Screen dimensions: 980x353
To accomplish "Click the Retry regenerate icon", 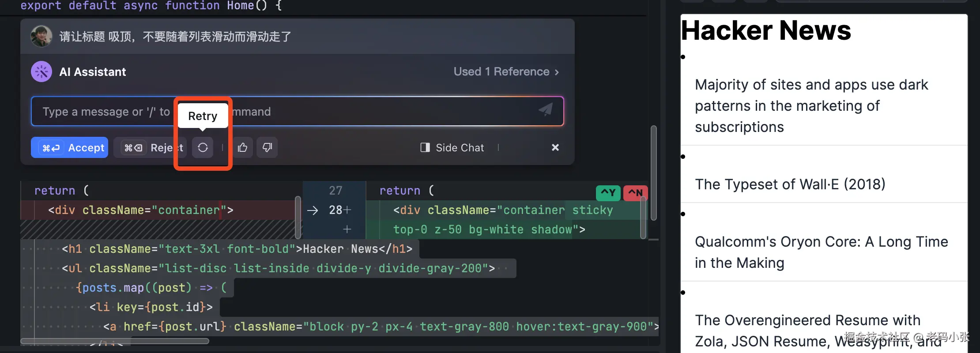I will click(203, 147).
